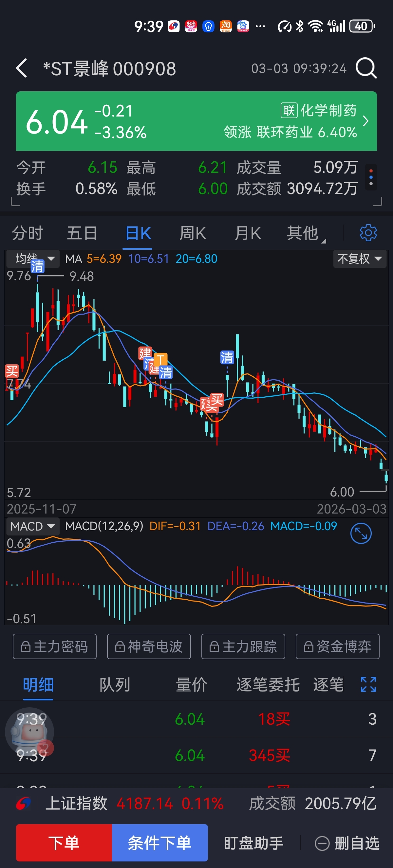
Task: Tap the red 下单 button
Action: click(x=64, y=843)
